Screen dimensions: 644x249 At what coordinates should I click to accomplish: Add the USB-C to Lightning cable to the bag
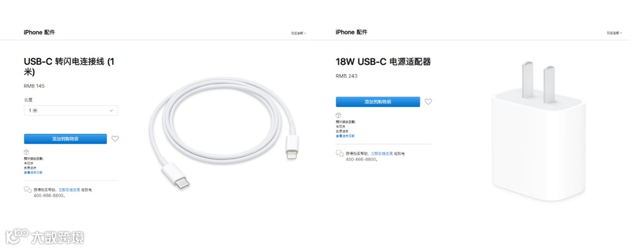[x=66, y=139]
